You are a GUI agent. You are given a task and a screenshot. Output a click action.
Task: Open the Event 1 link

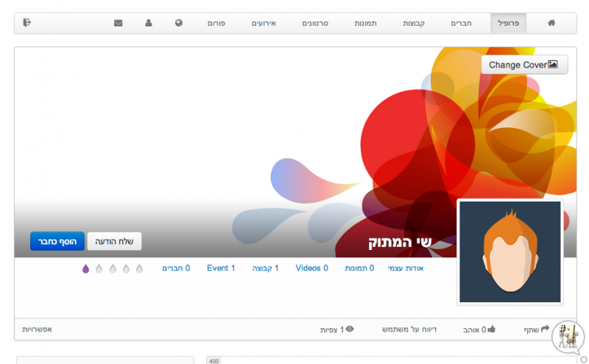click(x=221, y=268)
